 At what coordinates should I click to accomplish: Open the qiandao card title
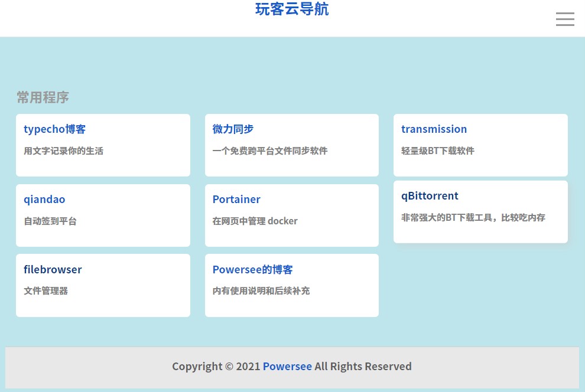pos(44,200)
